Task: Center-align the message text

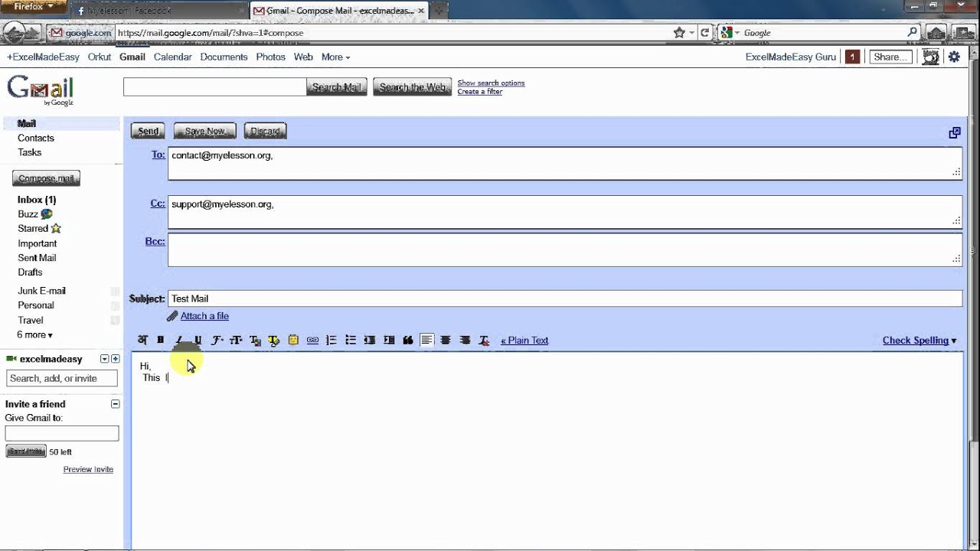Action: click(x=446, y=341)
